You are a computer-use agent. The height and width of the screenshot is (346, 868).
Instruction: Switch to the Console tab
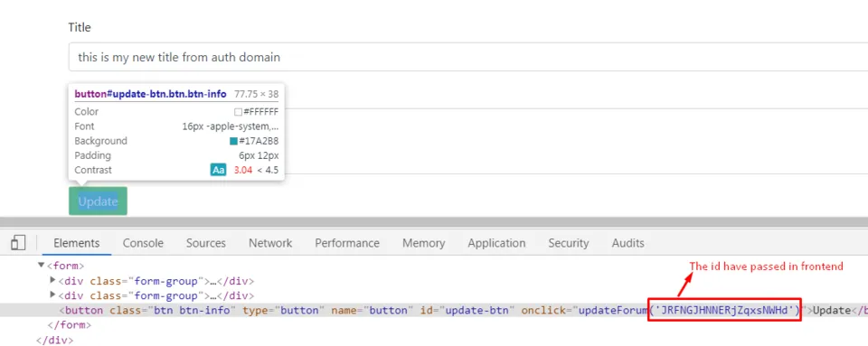143,243
